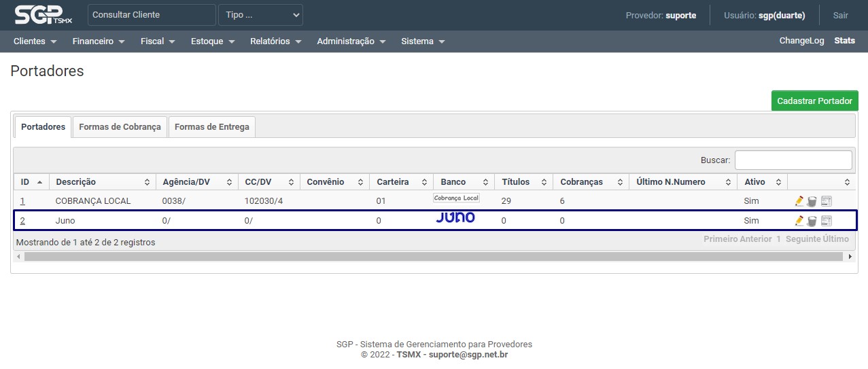Click the form icon in Juno row

click(x=827, y=221)
